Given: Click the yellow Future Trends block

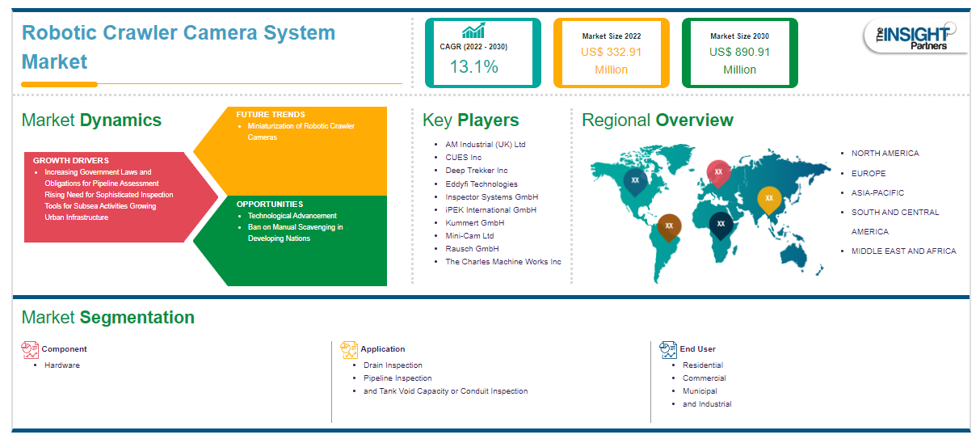Looking at the screenshot, I should [291, 150].
